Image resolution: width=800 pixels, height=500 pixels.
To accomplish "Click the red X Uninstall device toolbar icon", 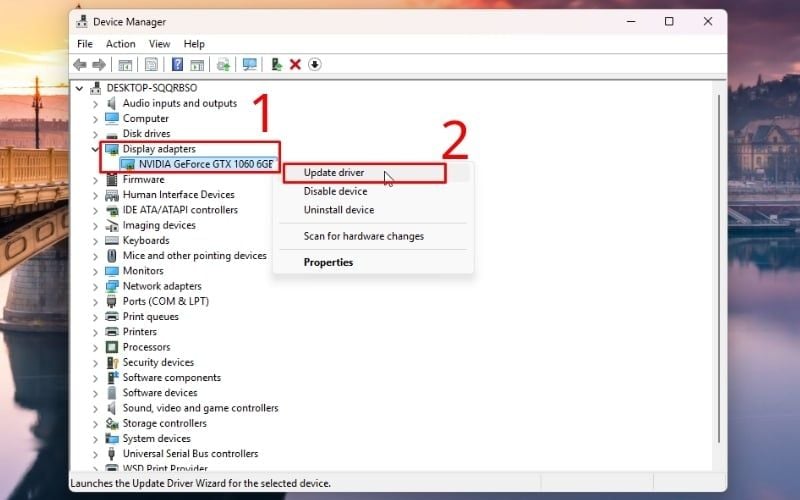I will point(295,65).
